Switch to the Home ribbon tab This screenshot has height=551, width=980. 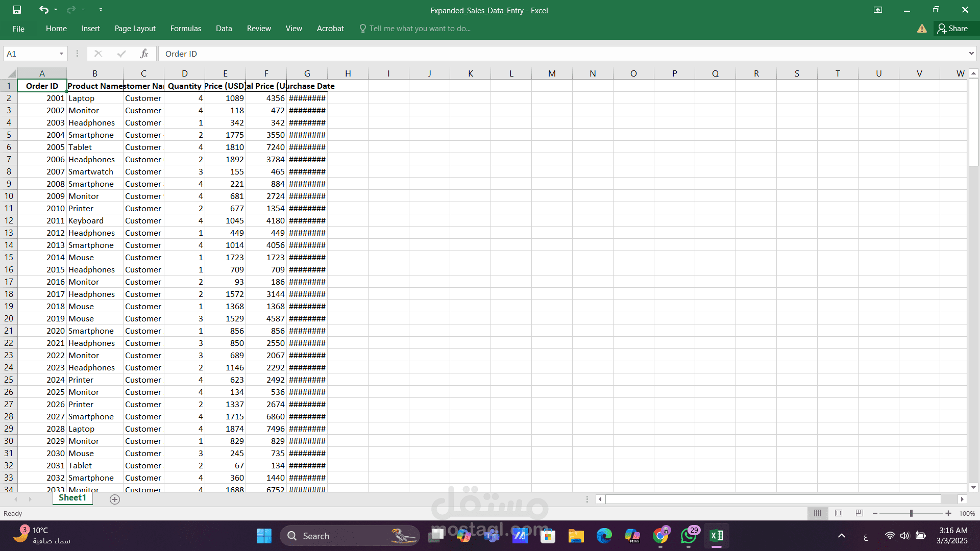pyautogui.click(x=56, y=29)
